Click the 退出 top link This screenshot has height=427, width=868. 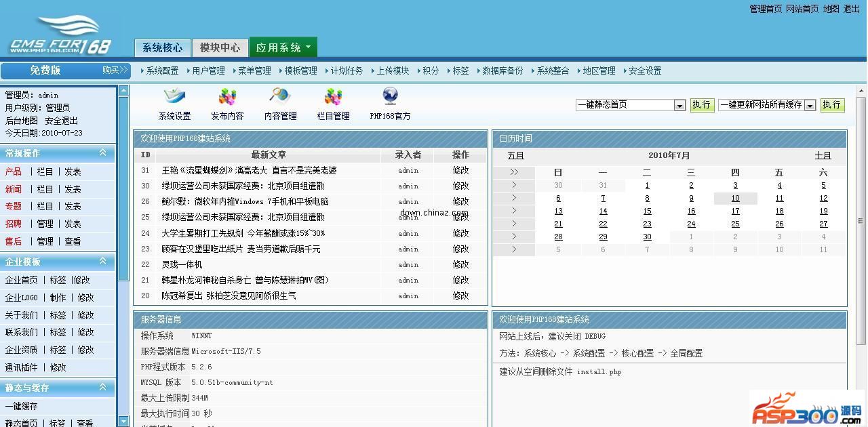tap(851, 9)
